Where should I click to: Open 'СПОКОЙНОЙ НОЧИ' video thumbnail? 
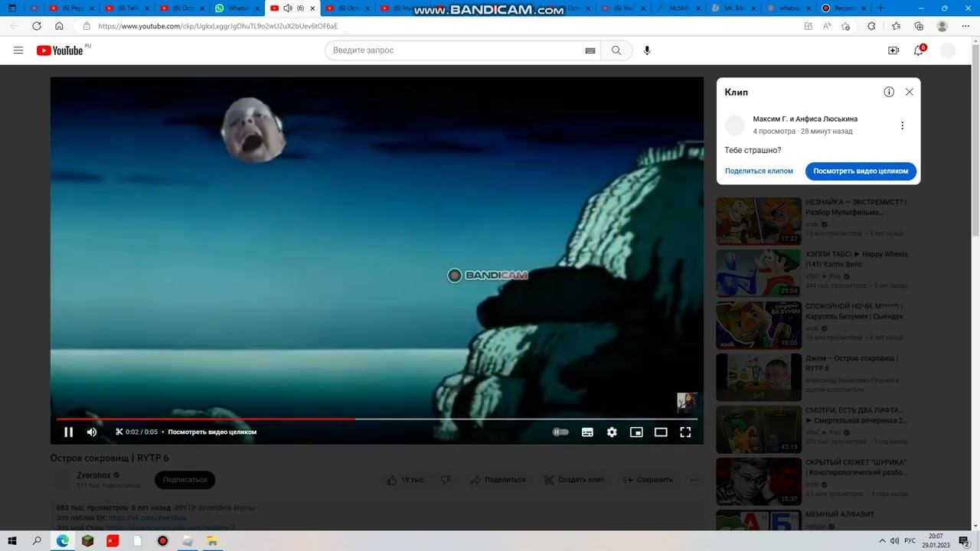[x=759, y=325]
